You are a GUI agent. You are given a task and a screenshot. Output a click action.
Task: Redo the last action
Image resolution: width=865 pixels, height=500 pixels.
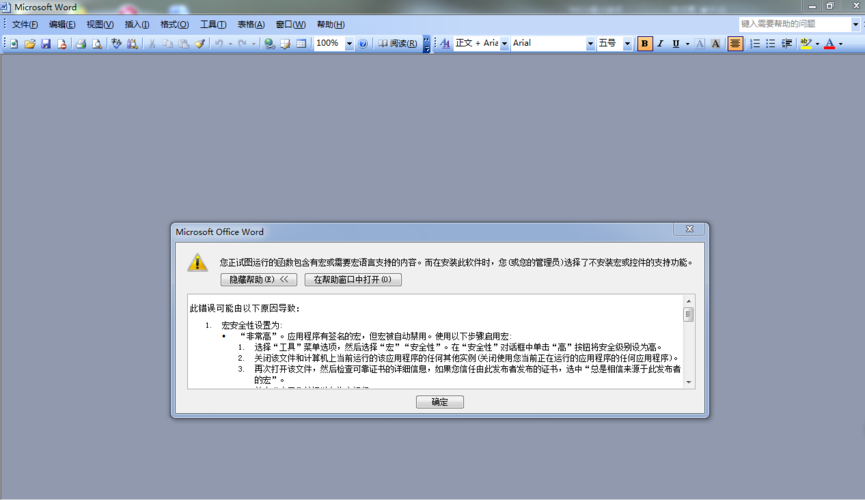242,44
